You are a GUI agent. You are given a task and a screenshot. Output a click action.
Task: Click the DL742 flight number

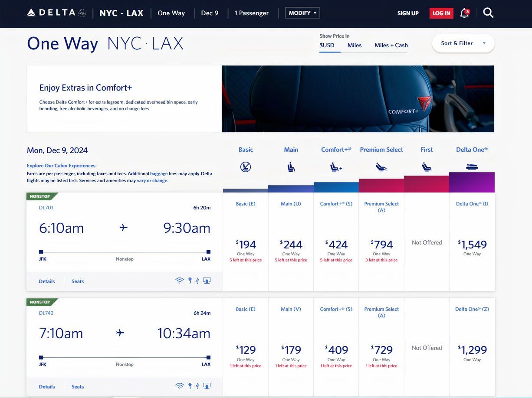(x=46, y=313)
